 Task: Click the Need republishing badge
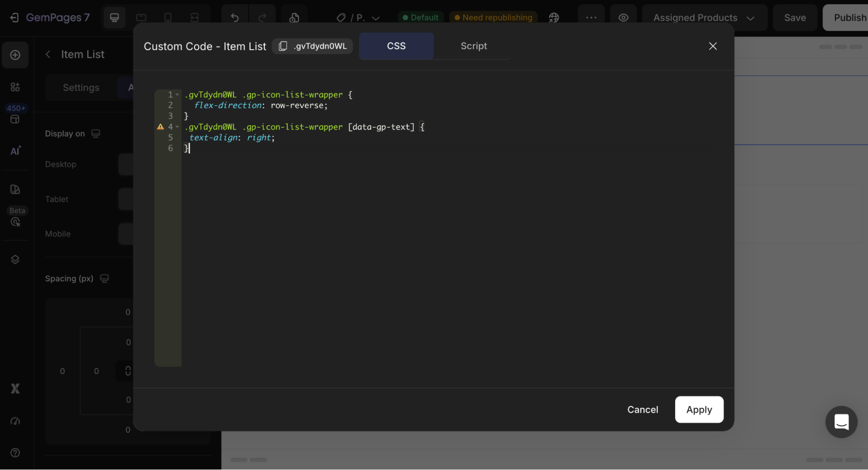tap(493, 17)
